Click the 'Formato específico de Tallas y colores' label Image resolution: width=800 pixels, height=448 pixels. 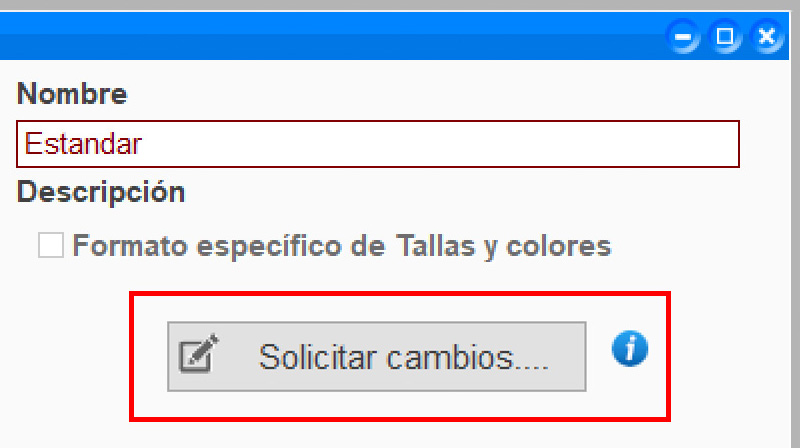341,246
